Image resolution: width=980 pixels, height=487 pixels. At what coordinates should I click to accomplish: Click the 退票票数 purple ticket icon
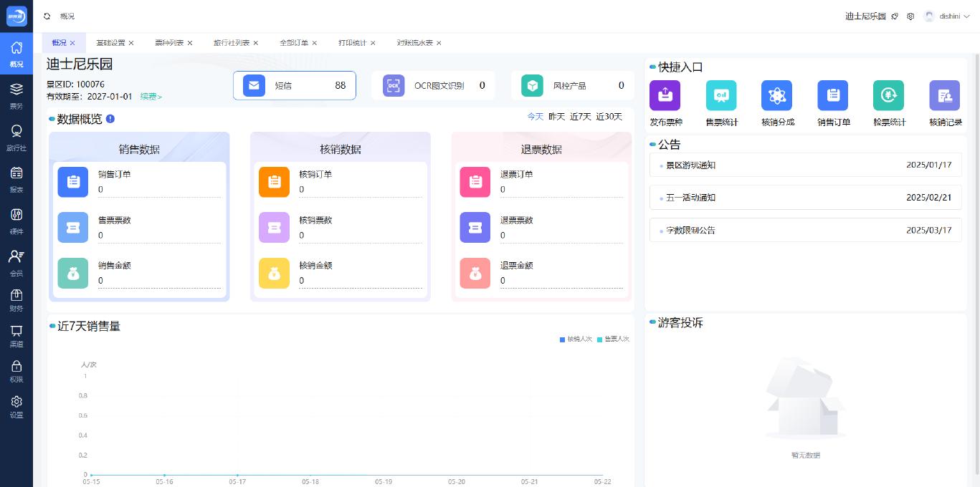(x=475, y=228)
